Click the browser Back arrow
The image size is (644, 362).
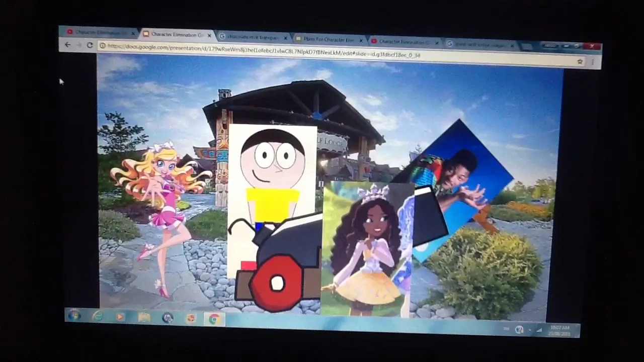click(67, 45)
